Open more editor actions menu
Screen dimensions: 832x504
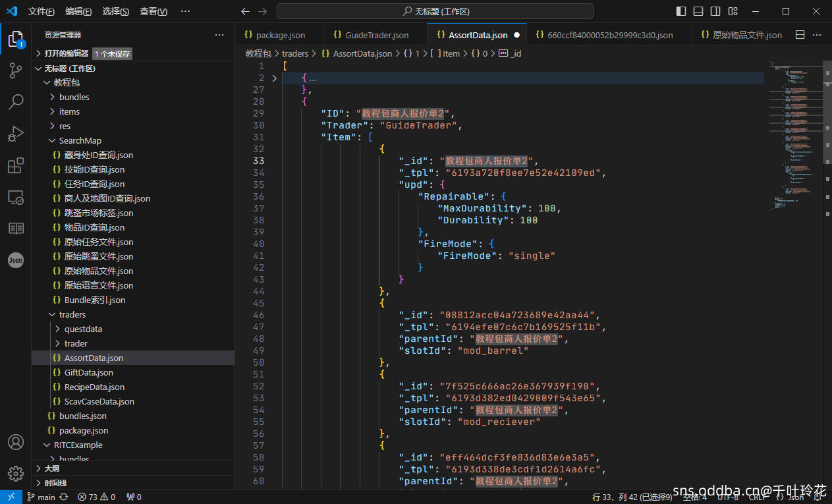818,35
